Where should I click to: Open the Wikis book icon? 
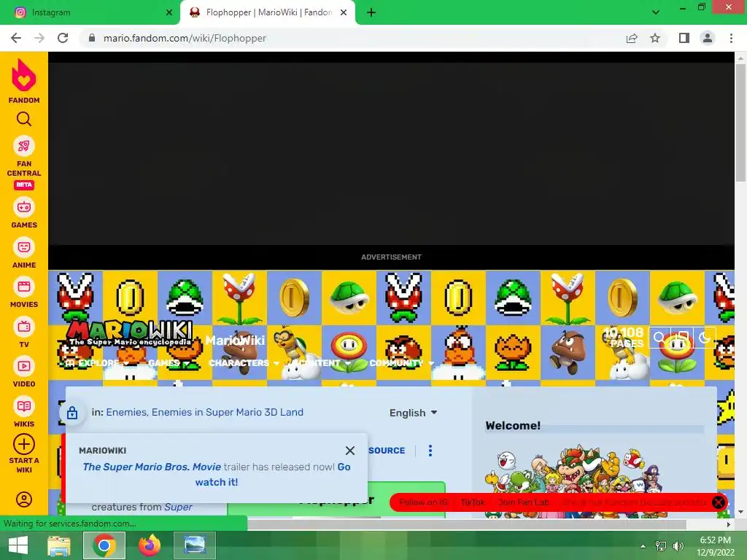(24, 407)
